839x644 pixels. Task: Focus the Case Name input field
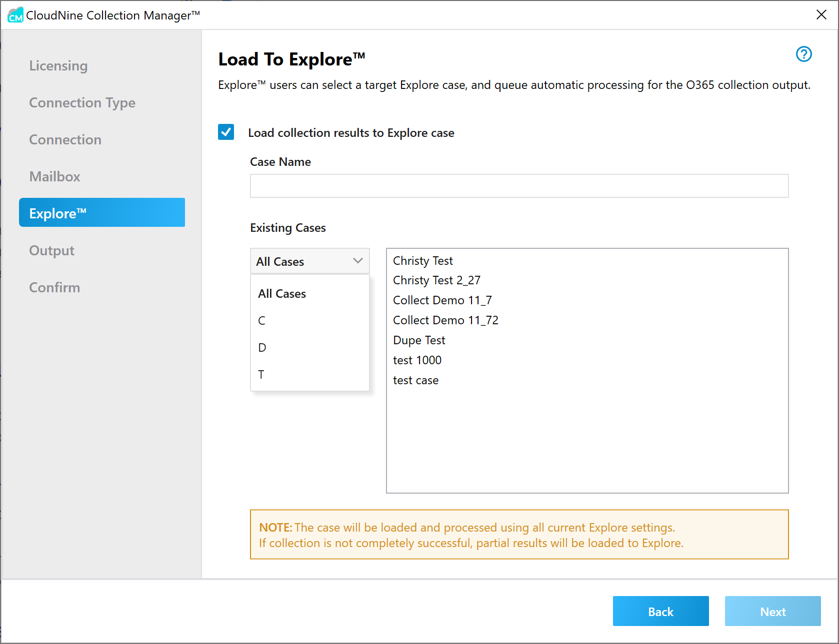tap(519, 186)
